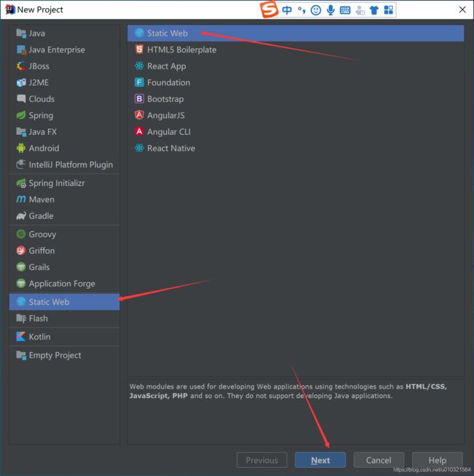The image size is (474, 476).
Task: Pick the Angular CLI label
Action: click(x=169, y=132)
